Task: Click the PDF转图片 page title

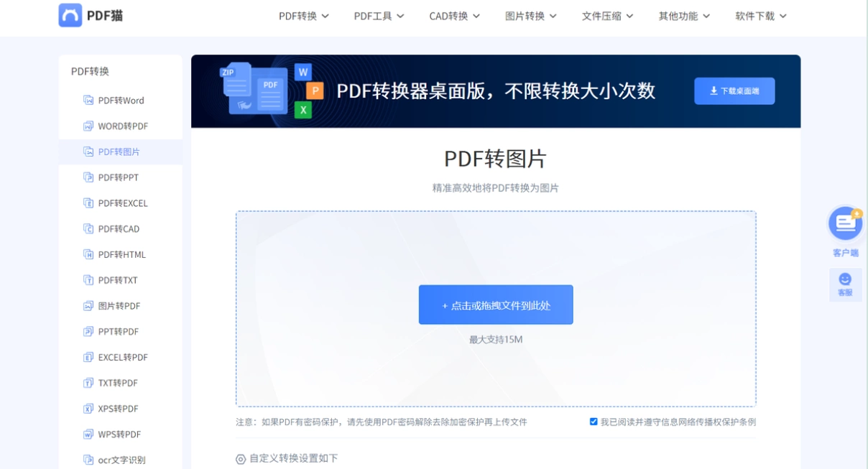Action: [496, 159]
